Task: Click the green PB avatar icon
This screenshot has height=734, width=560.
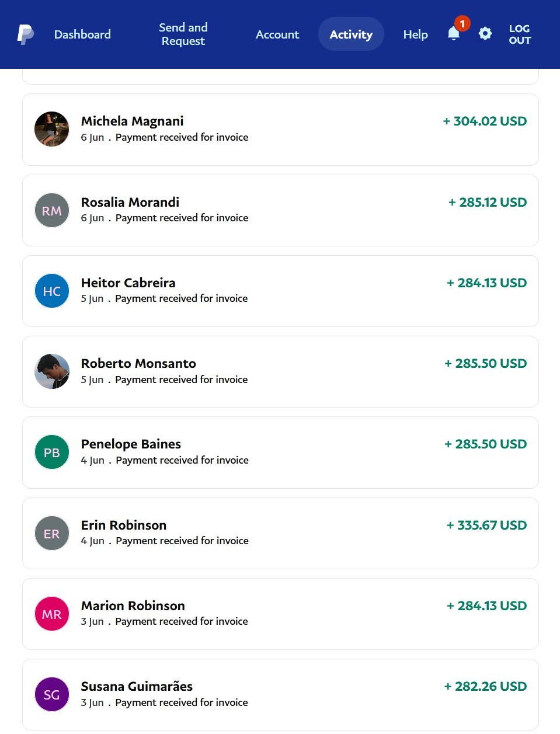Action: click(x=52, y=452)
